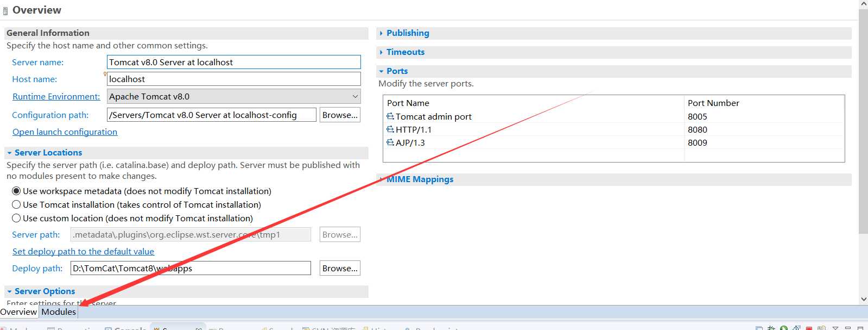Expand the MIME Mappings section
Viewport: 868px width, 330px height.
coord(381,179)
